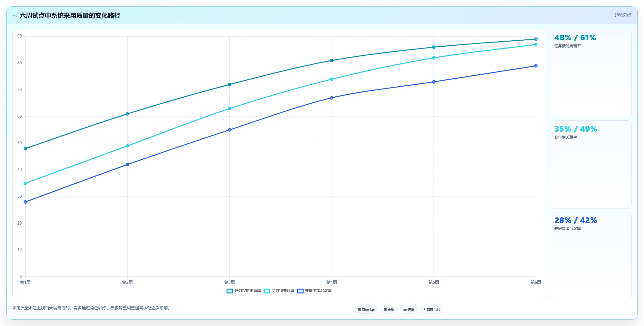This screenshot has height=326, width=644.
Task: Toggle the 任务按时更新率 legend item
Action: click(244, 291)
